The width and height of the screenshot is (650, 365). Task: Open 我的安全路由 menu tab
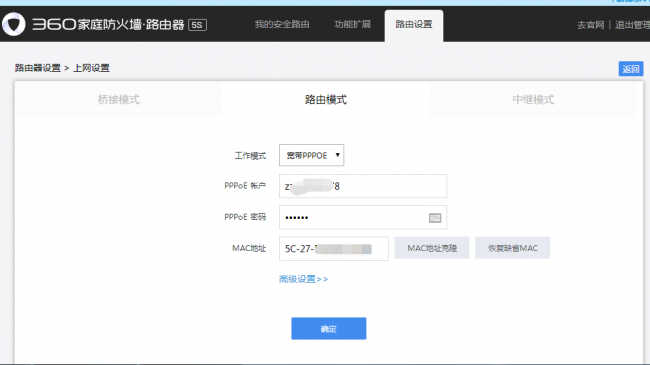pyautogui.click(x=282, y=24)
